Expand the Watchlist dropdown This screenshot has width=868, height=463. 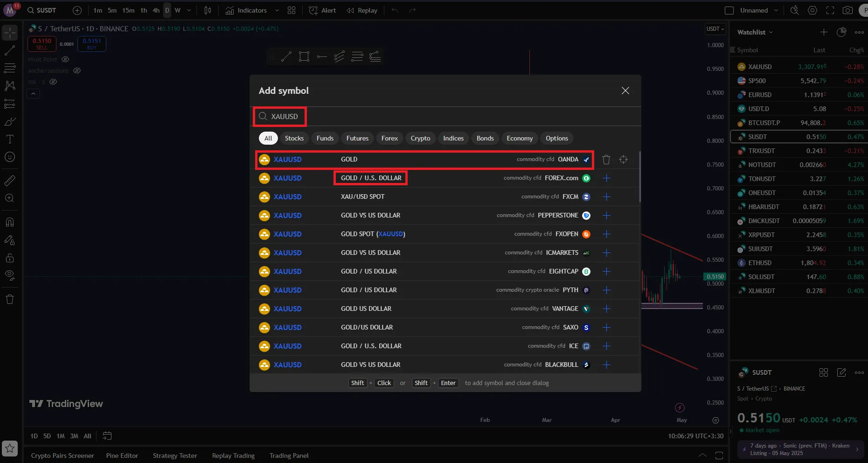pyautogui.click(x=755, y=32)
